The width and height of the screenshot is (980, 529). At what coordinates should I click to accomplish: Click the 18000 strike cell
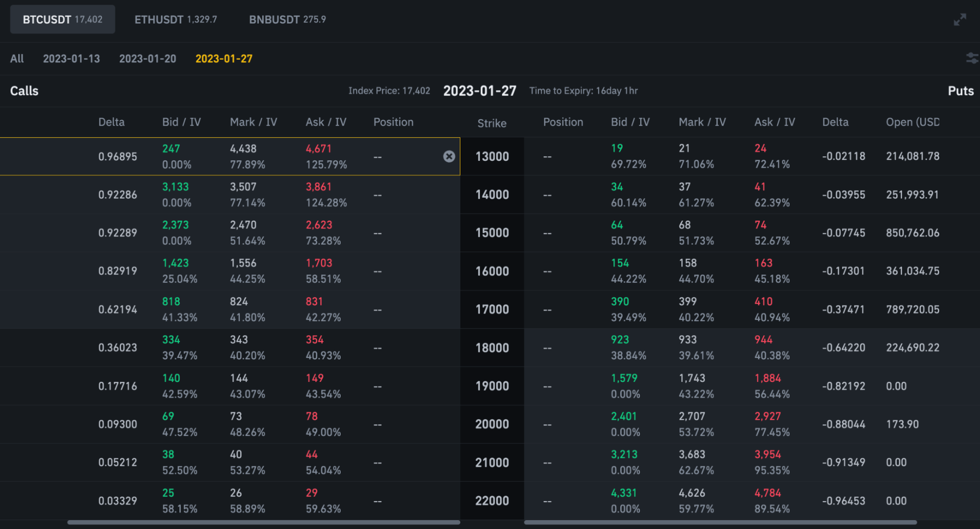[x=492, y=348]
